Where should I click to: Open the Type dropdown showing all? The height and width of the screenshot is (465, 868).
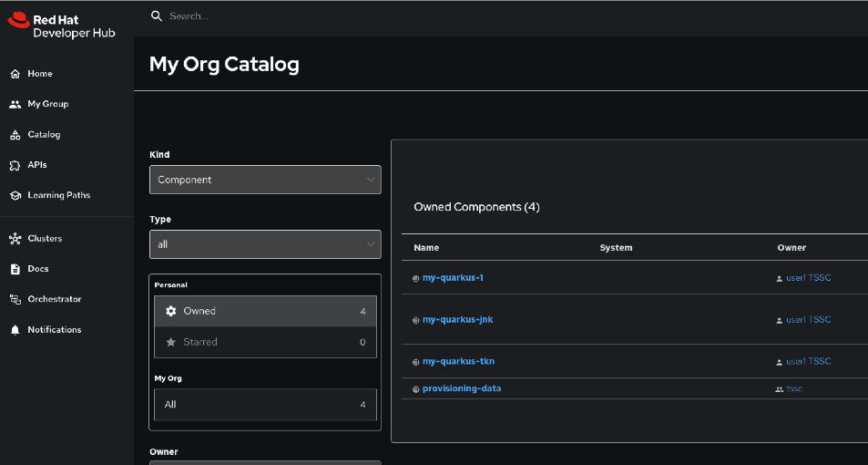pyautogui.click(x=265, y=244)
